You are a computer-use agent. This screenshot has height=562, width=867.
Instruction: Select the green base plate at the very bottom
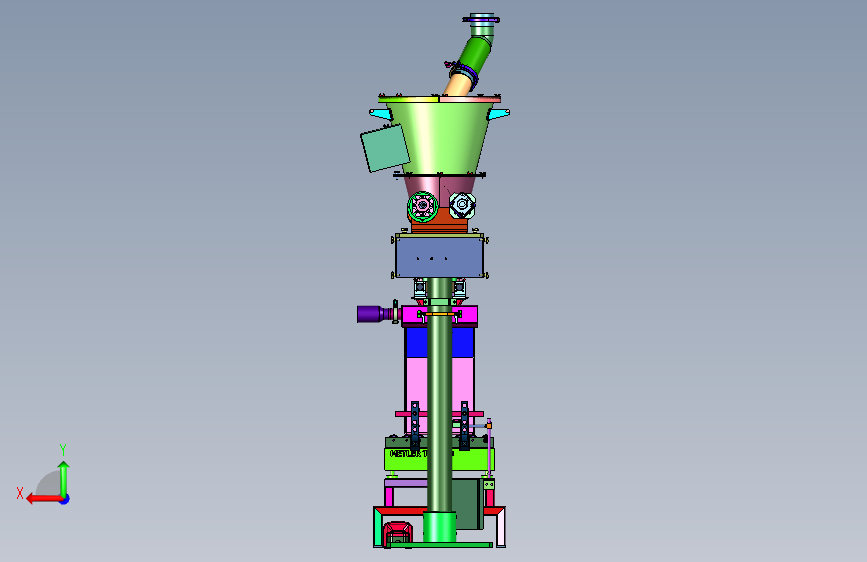pos(440,545)
